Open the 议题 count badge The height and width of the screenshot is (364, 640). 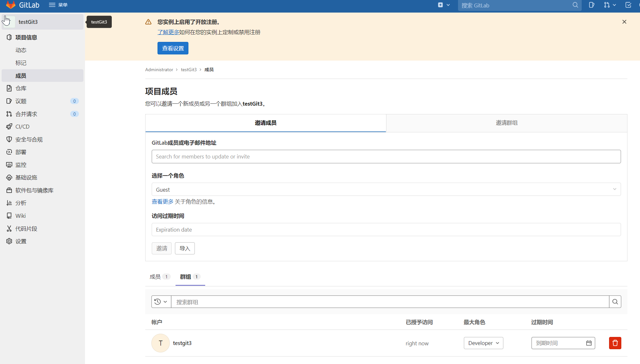point(74,101)
